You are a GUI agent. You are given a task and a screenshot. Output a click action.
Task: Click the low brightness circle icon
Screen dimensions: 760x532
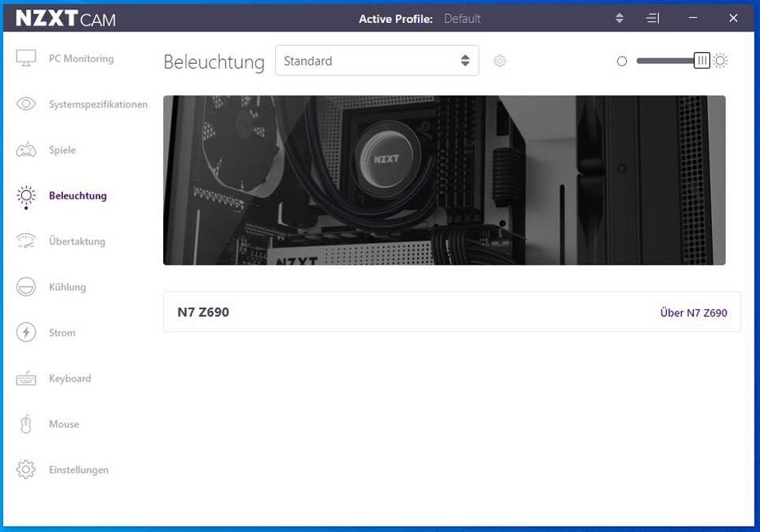pos(622,61)
